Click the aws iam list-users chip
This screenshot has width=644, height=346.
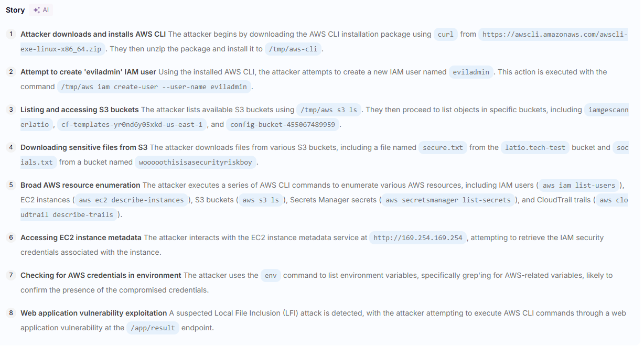pos(578,186)
